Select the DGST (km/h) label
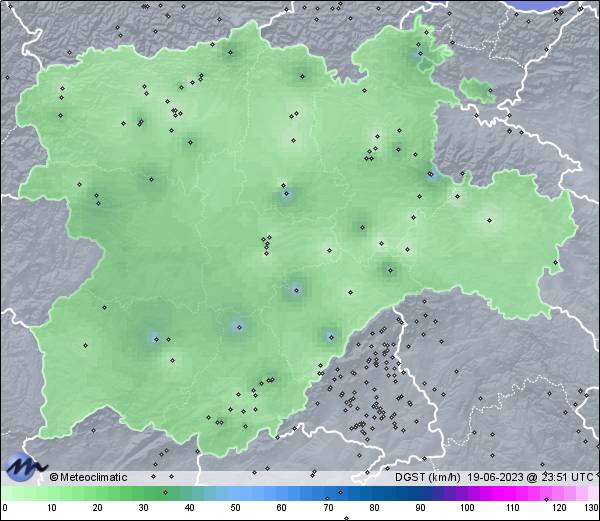The image size is (600, 521). pos(427,477)
